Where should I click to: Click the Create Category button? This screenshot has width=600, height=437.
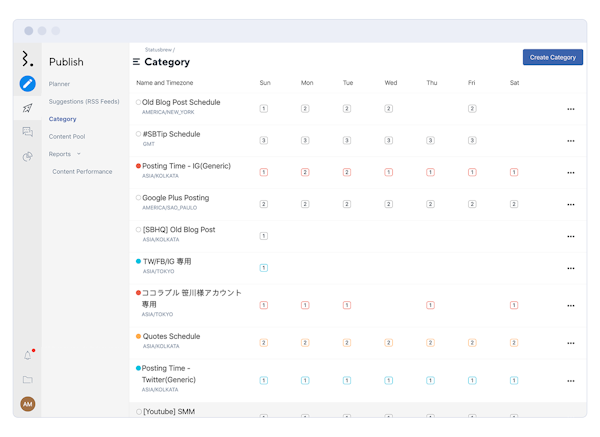point(552,57)
